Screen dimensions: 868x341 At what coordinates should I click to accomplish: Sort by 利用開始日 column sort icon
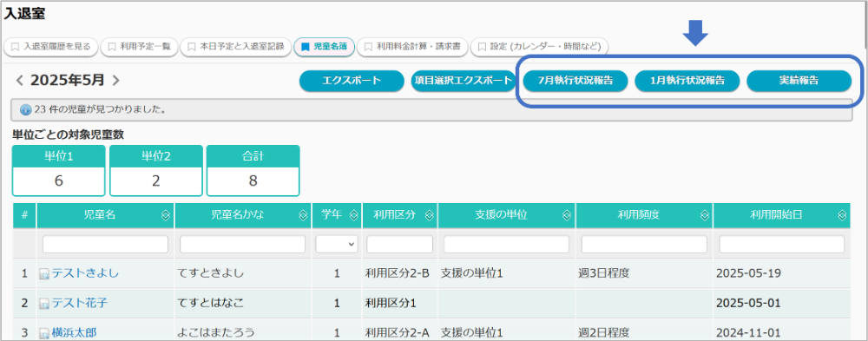(x=842, y=216)
